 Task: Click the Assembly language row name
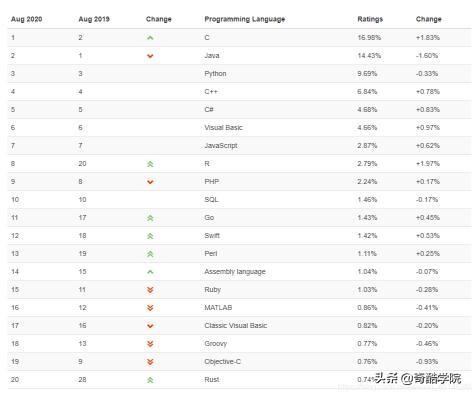click(x=235, y=272)
